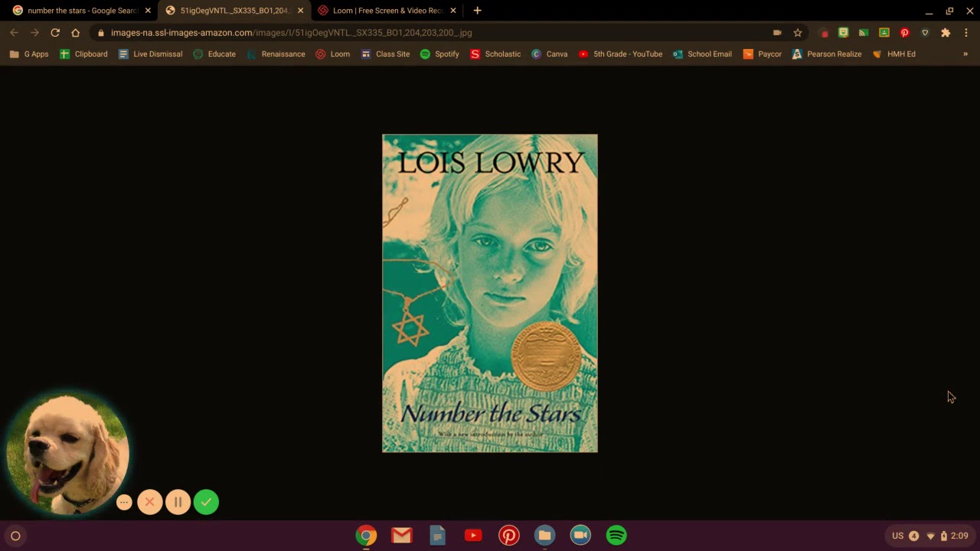This screenshot has width=980, height=551.
Task: Cancel the Loom recording with X button
Action: point(150,502)
